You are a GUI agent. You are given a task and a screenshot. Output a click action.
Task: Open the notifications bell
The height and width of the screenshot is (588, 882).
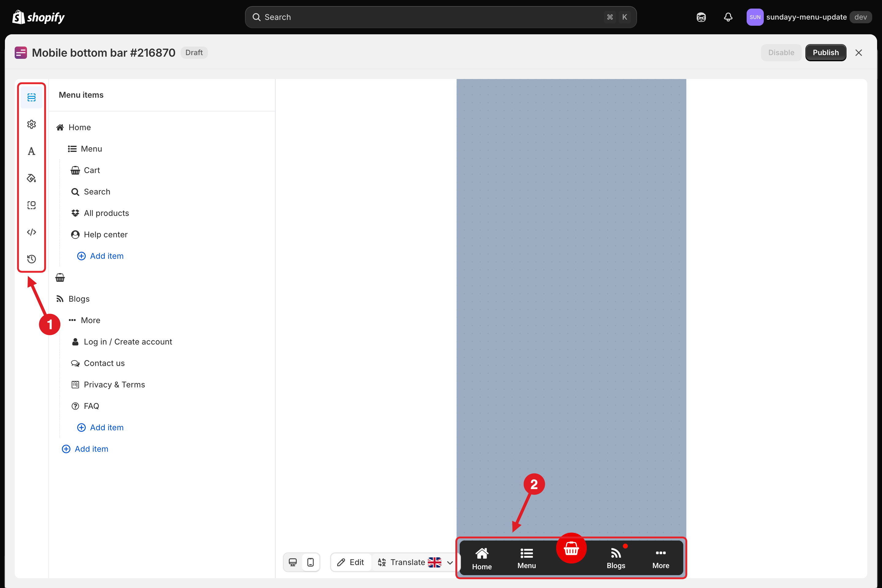tap(728, 17)
